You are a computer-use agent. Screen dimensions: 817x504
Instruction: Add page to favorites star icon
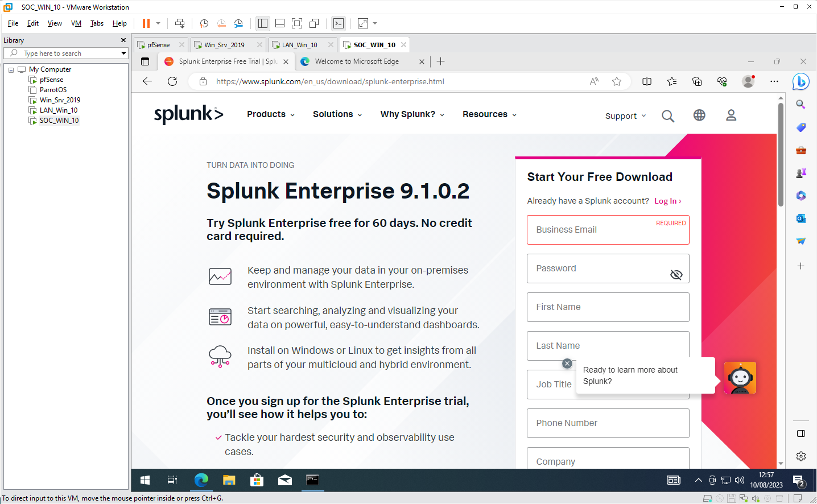point(617,81)
